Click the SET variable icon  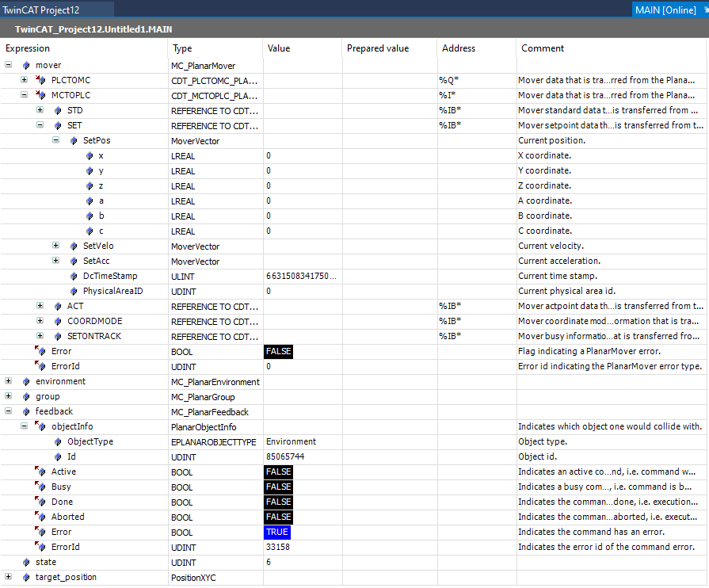coord(58,125)
